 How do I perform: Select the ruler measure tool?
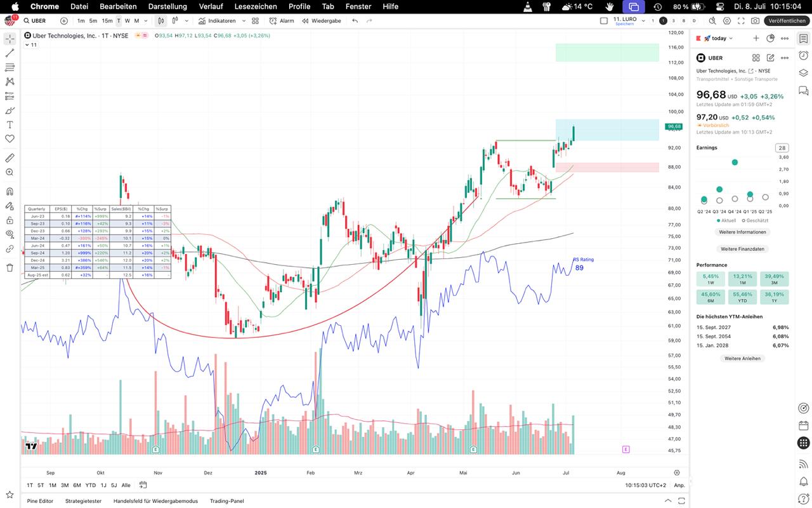point(10,157)
